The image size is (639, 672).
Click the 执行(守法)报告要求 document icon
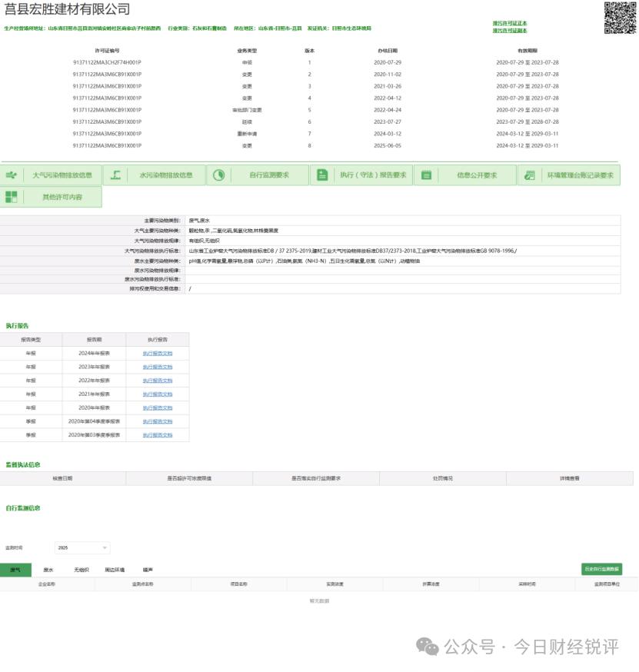(x=322, y=175)
